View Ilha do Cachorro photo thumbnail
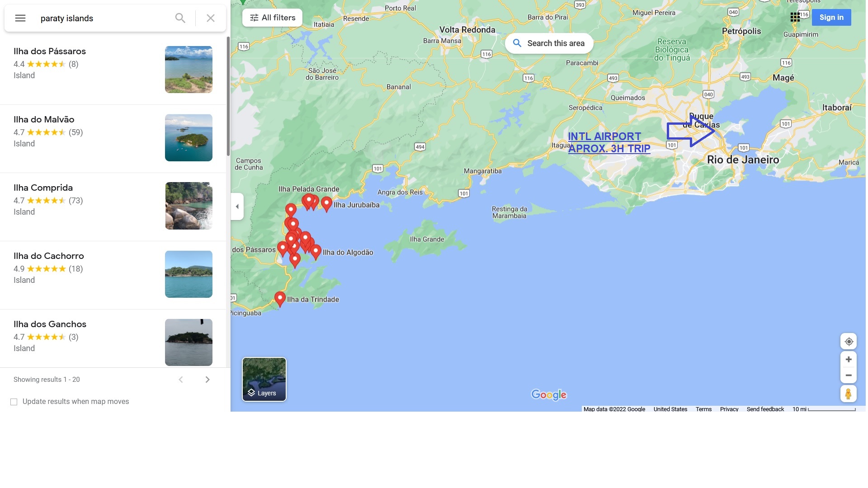The height and width of the screenshot is (488, 868). [x=189, y=274]
